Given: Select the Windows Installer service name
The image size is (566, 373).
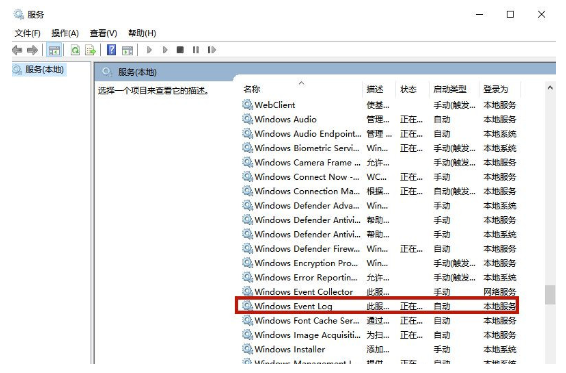Looking at the screenshot, I should pyautogui.click(x=289, y=350).
